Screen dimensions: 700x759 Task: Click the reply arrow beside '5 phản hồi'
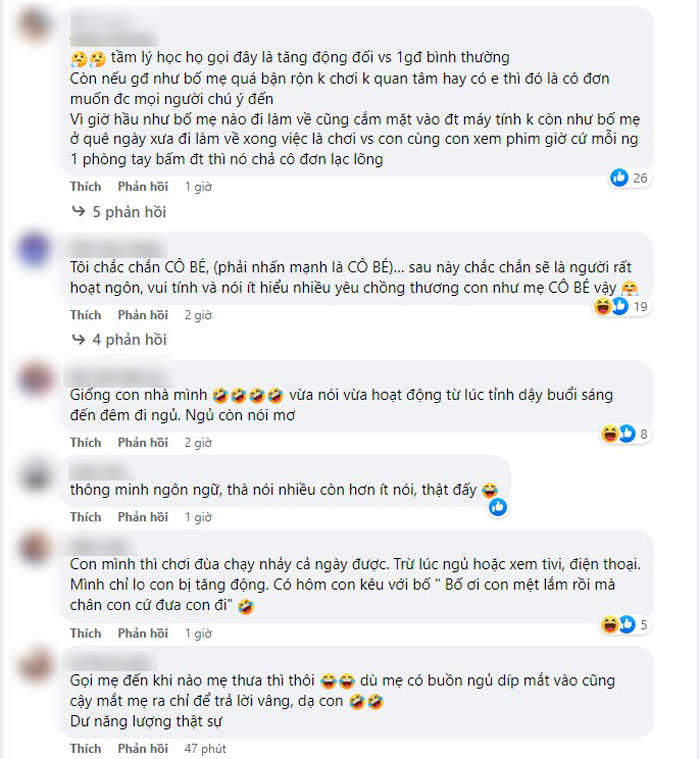click(78, 211)
